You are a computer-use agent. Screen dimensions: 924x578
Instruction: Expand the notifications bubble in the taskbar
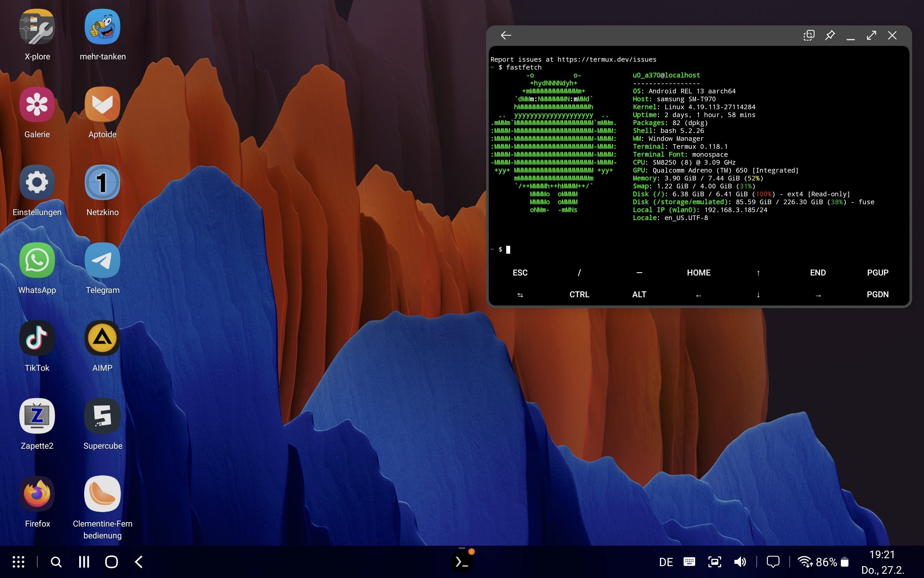(x=774, y=561)
